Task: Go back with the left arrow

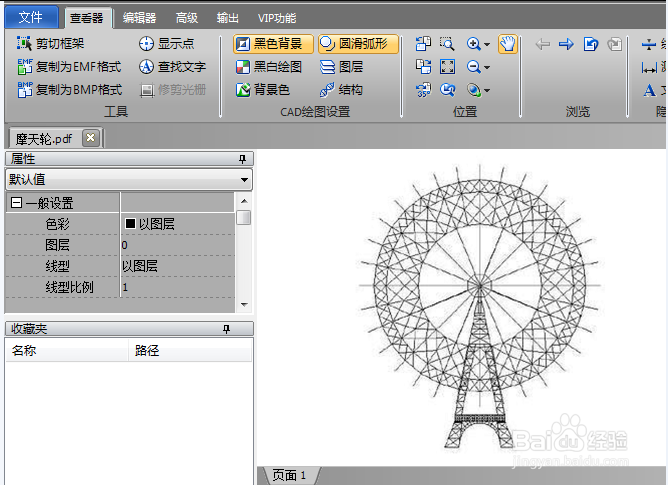Action: pos(542,43)
